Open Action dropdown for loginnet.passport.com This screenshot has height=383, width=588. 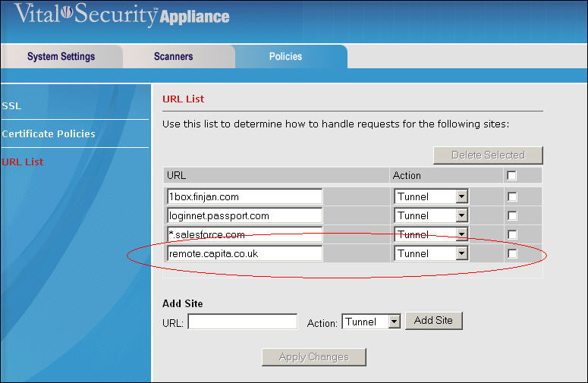461,215
